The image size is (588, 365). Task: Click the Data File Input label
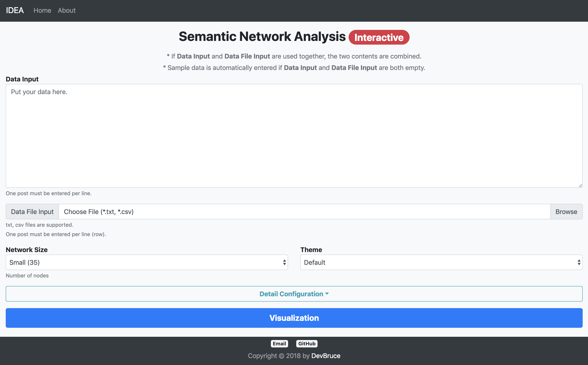tap(32, 212)
